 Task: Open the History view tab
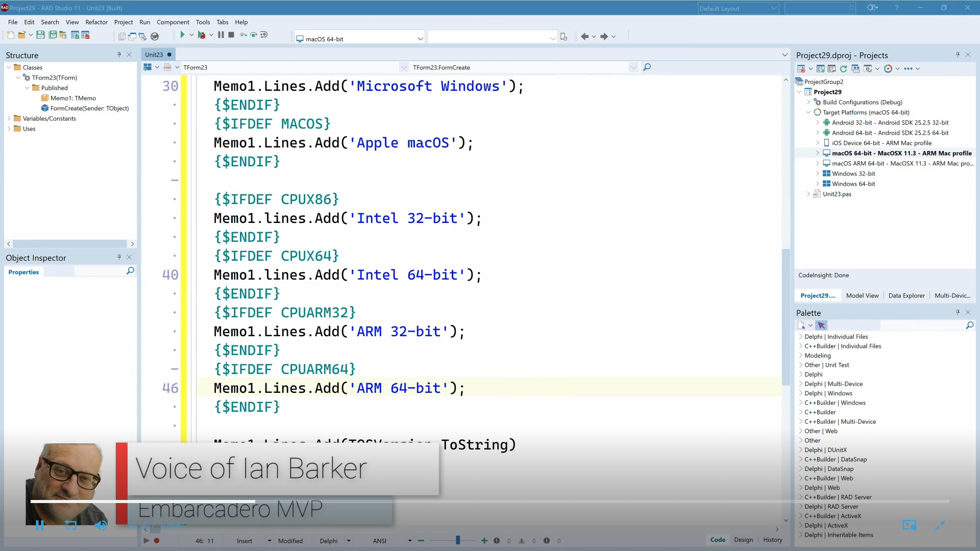point(772,540)
